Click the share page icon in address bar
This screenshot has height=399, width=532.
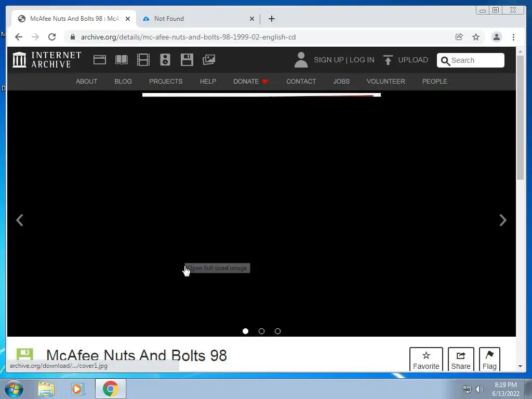coord(459,37)
